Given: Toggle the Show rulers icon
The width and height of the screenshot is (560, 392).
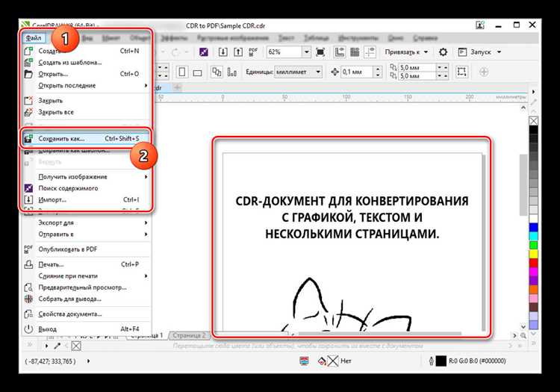Looking at the screenshot, I should click(x=339, y=52).
